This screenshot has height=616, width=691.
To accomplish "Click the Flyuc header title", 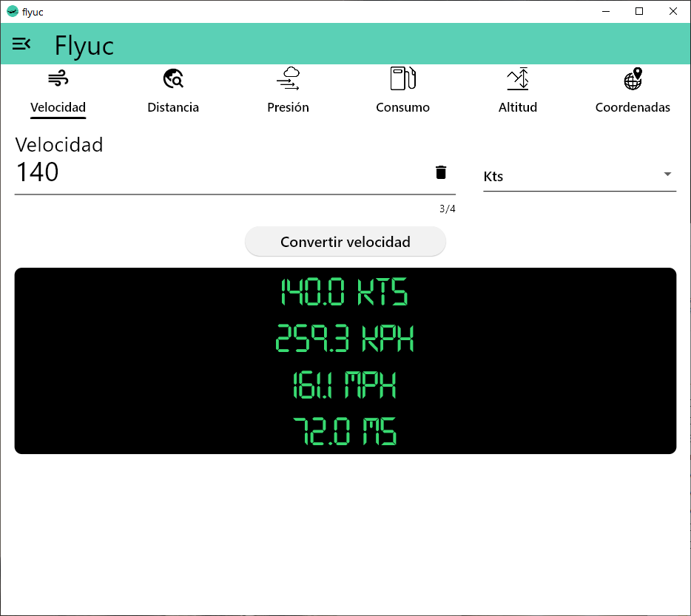I will [x=84, y=45].
